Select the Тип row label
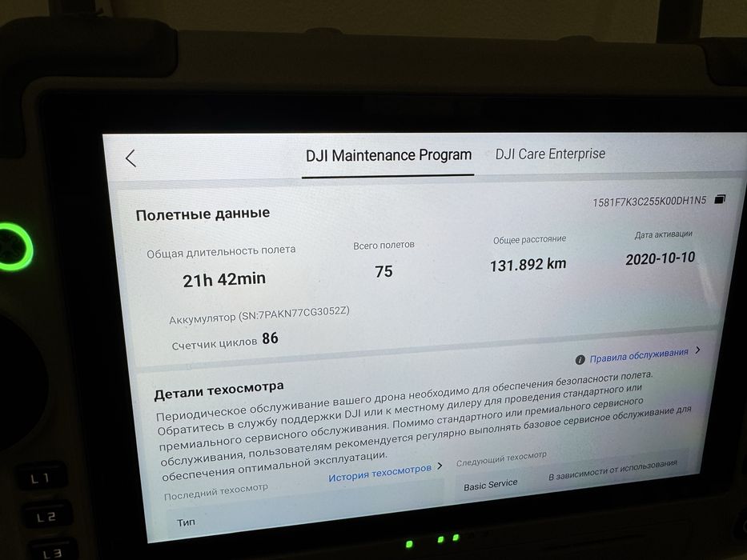Viewport: 747px width, 560px height. pyautogui.click(x=186, y=522)
